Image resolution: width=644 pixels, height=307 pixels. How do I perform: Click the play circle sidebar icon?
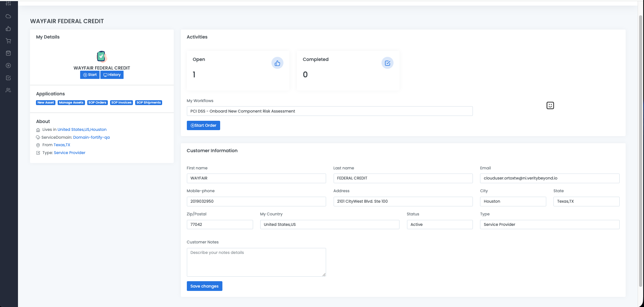(x=8, y=65)
